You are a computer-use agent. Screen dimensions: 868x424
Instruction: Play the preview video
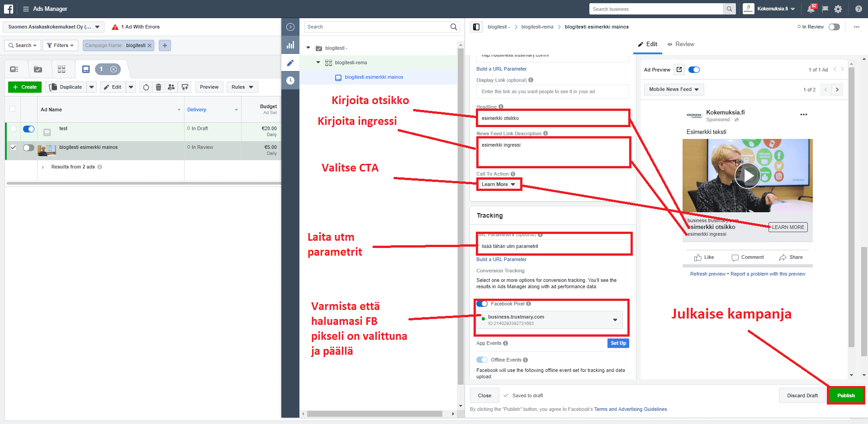(x=747, y=176)
